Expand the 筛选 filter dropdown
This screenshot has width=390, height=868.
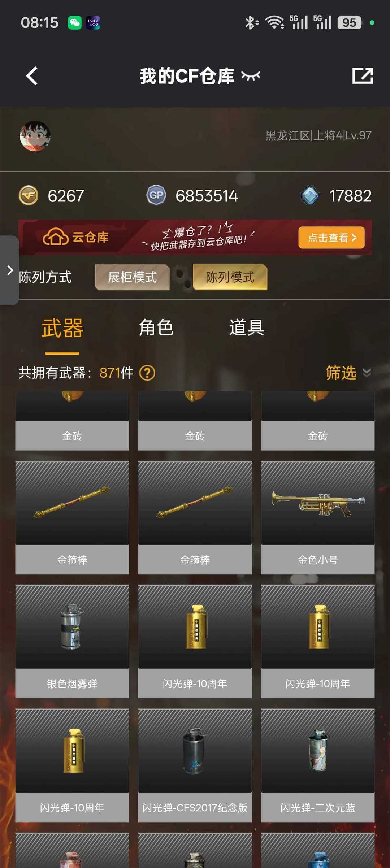tap(348, 373)
